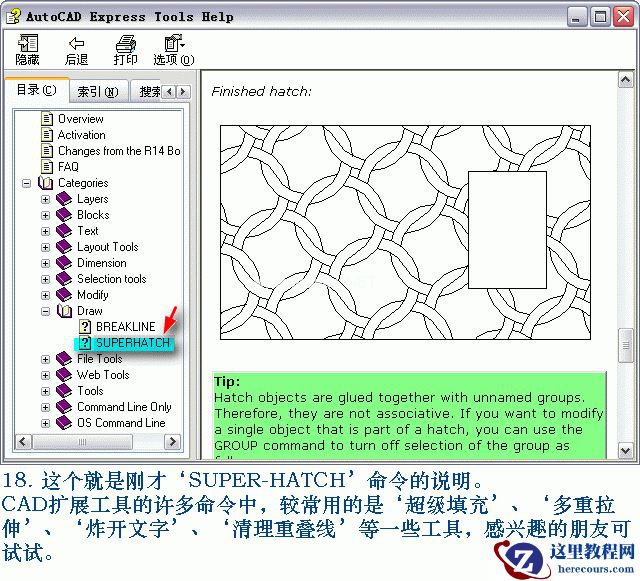
Task: Collapse the Draw tree node
Action: [46, 312]
